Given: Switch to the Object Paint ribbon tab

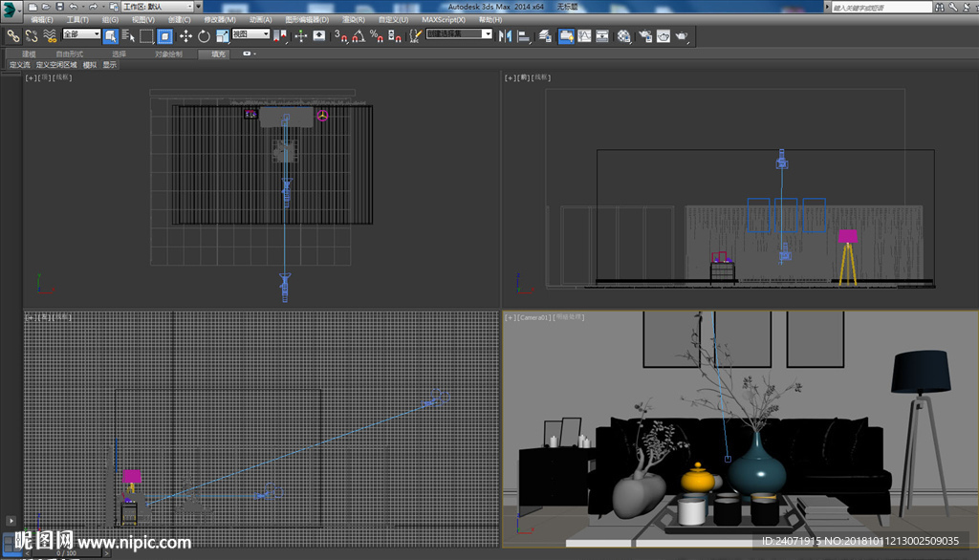Looking at the screenshot, I should pyautogui.click(x=168, y=54).
